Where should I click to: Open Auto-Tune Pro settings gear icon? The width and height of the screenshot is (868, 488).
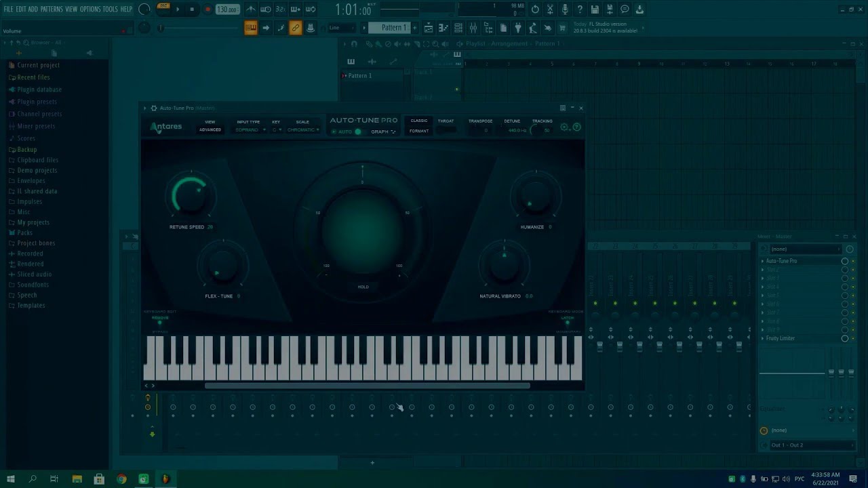point(565,127)
